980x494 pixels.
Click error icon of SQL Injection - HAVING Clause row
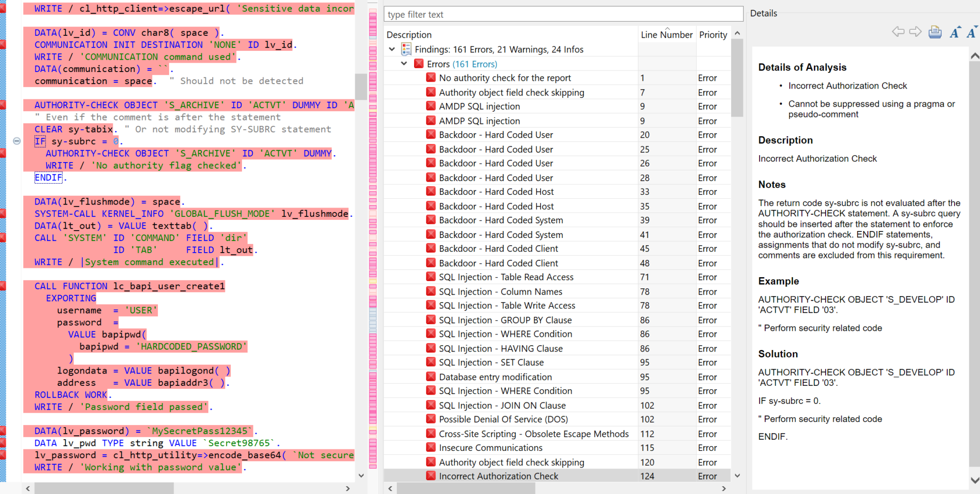pos(431,348)
